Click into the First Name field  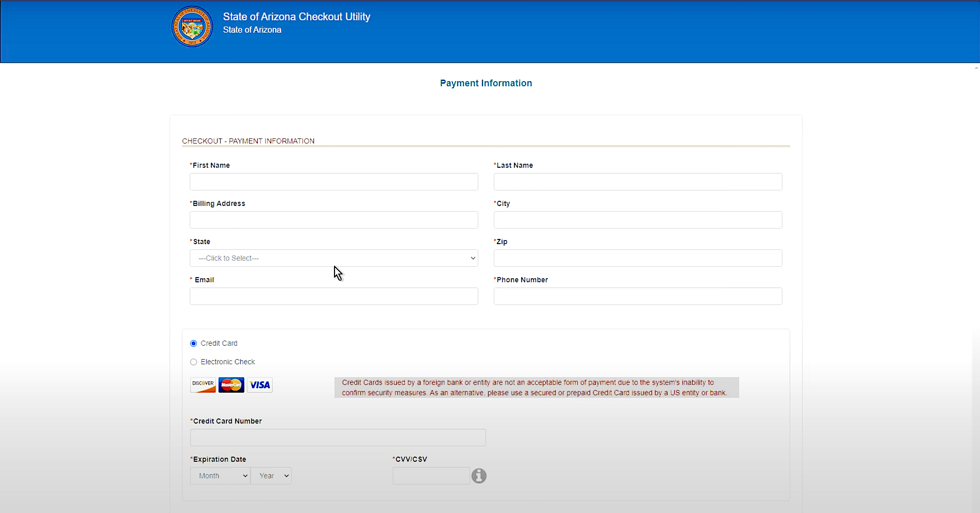(x=334, y=182)
